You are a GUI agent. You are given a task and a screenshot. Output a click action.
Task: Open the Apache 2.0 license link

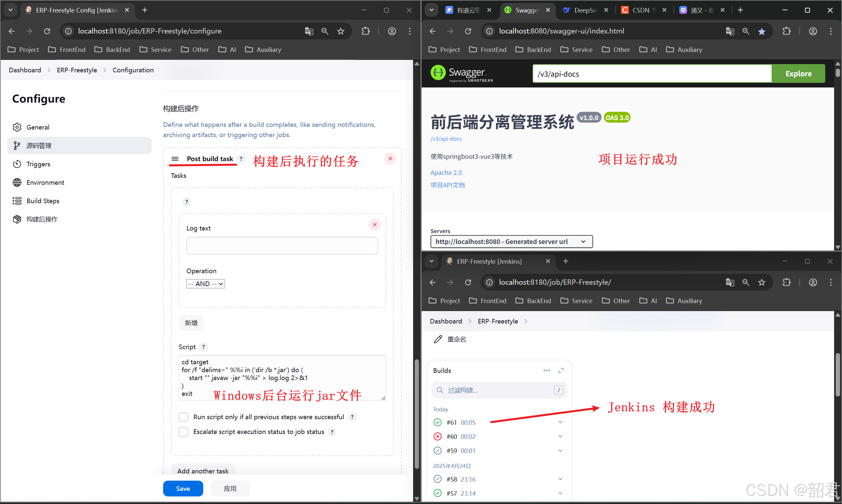coord(446,173)
